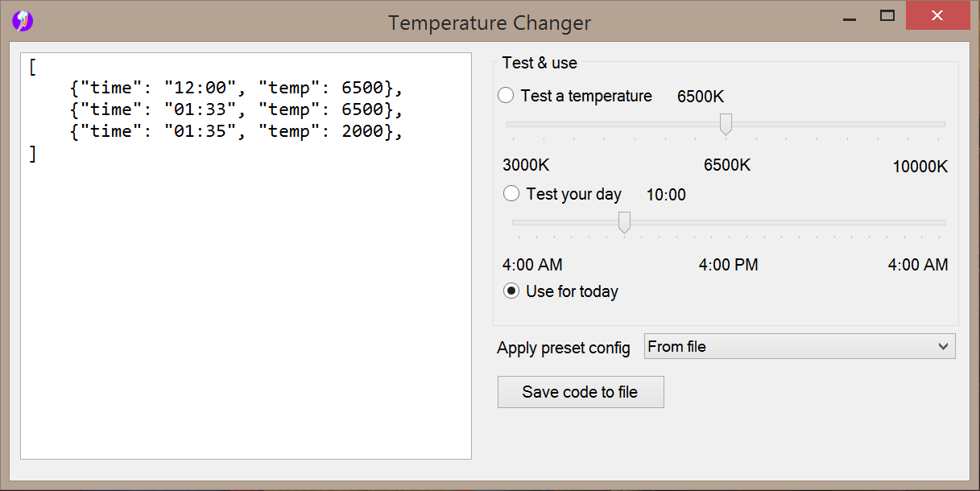The image size is (980, 491).
Task: Click the closing bracket in the code editor
Action: 33,154
